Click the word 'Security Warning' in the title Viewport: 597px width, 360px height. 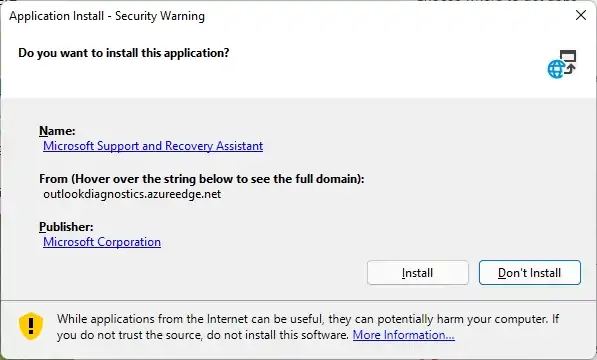point(160,16)
